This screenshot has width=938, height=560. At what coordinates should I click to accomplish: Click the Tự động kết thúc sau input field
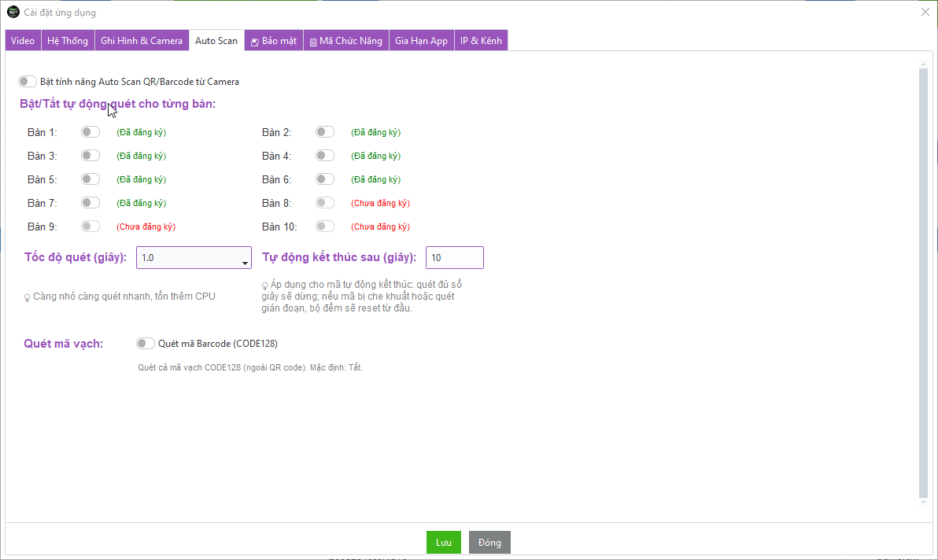[x=454, y=258]
